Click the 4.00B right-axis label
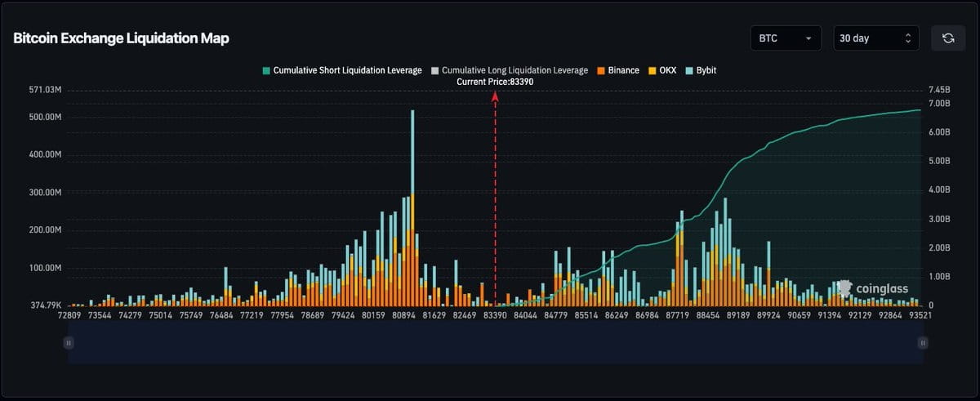 pyautogui.click(x=939, y=189)
